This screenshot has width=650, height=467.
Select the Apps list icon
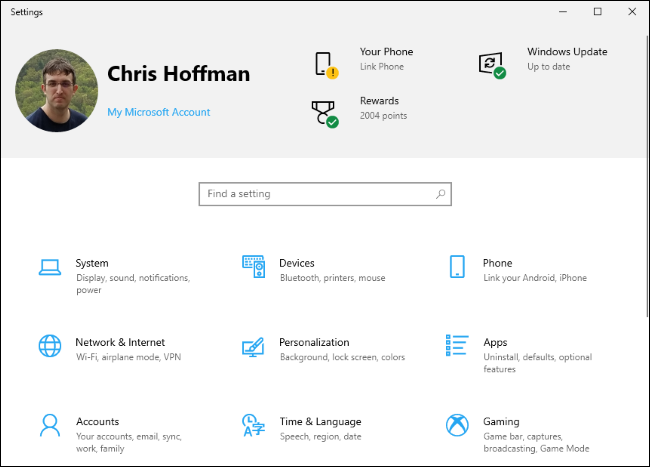[x=457, y=345]
